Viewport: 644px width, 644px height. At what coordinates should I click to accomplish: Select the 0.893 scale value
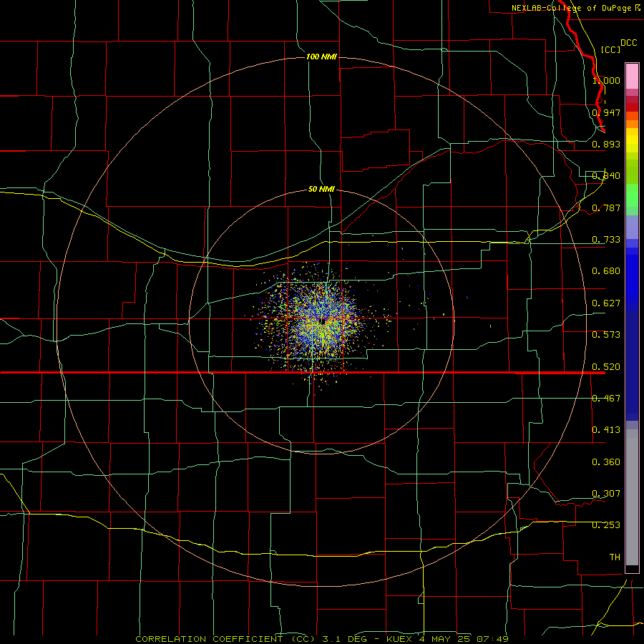click(x=606, y=144)
